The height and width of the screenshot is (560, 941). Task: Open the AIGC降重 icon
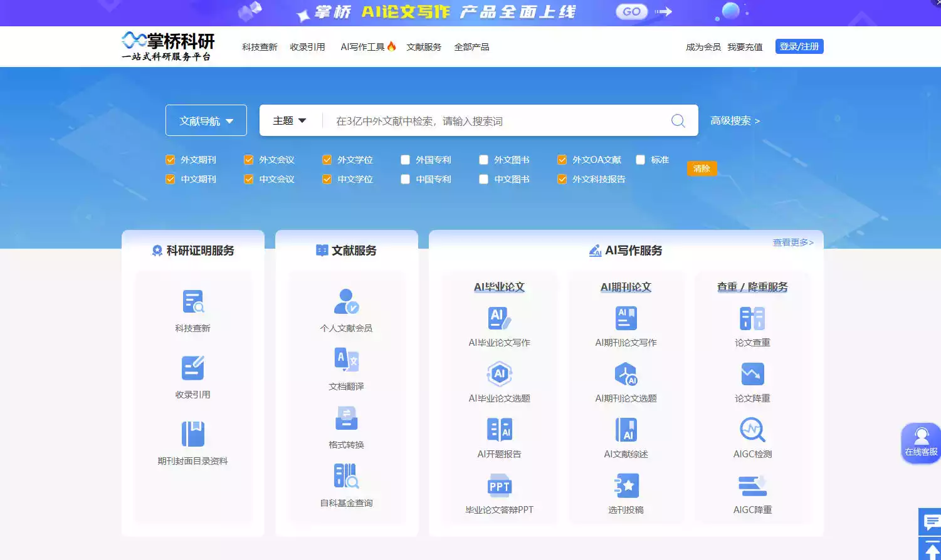[752, 485]
